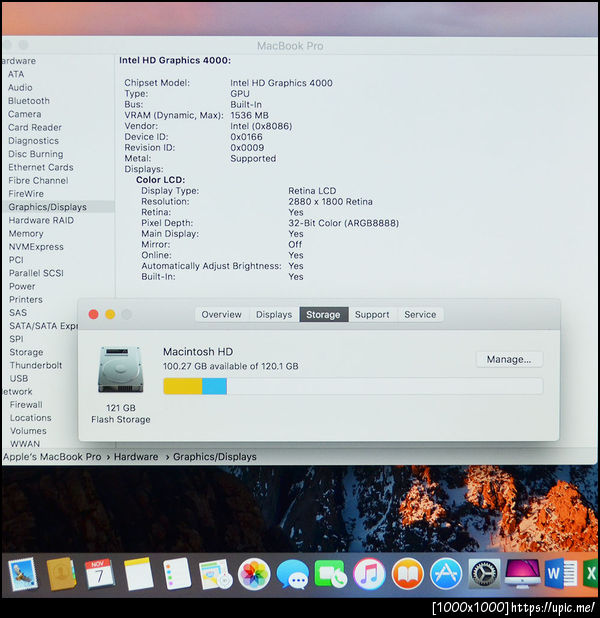Image resolution: width=600 pixels, height=618 pixels.
Task: Click Hardware in the path bar
Action: (136, 457)
